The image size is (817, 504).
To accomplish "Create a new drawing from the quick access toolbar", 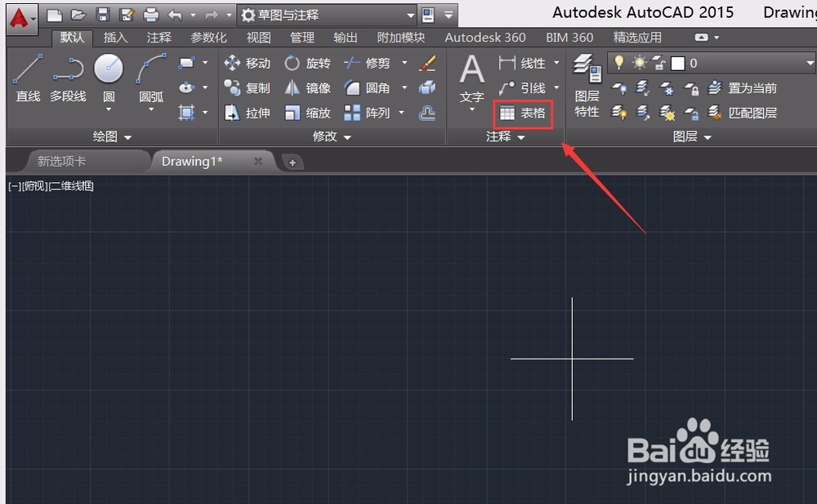I will click(54, 16).
